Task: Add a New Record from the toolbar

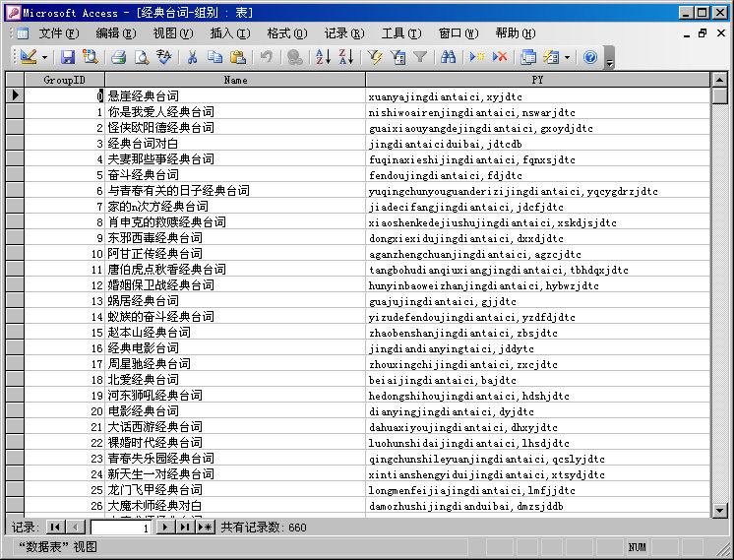Action: pyautogui.click(x=476, y=57)
